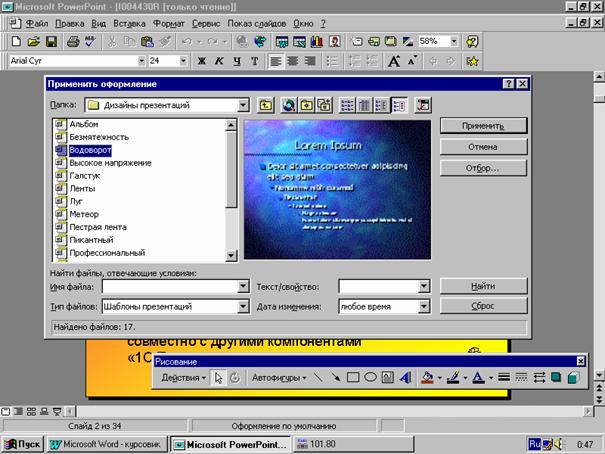The image size is (605, 454).
Task: Click the Save icon in the main toolbar
Action: pyautogui.click(x=53, y=42)
